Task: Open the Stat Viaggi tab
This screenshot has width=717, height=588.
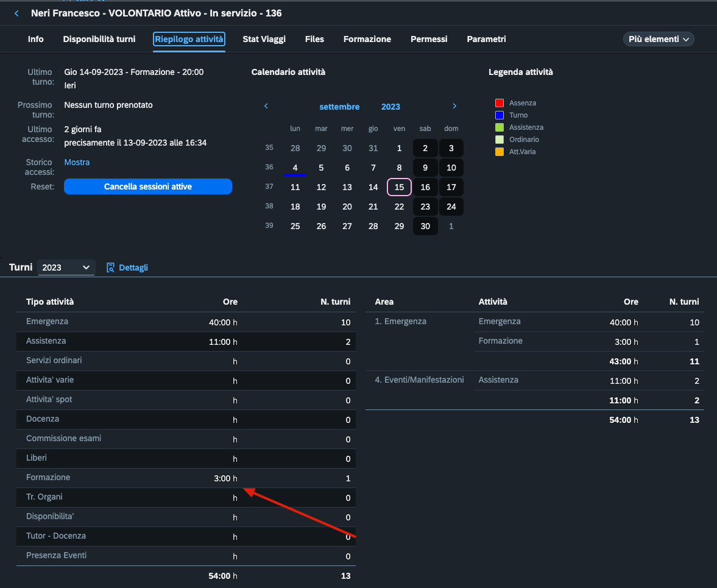Action: point(264,39)
